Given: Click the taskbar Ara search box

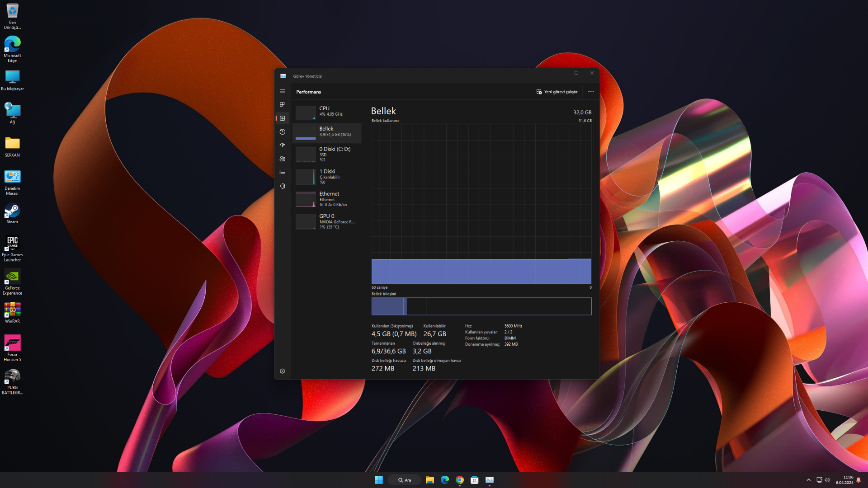Looking at the screenshot, I should pyautogui.click(x=405, y=480).
